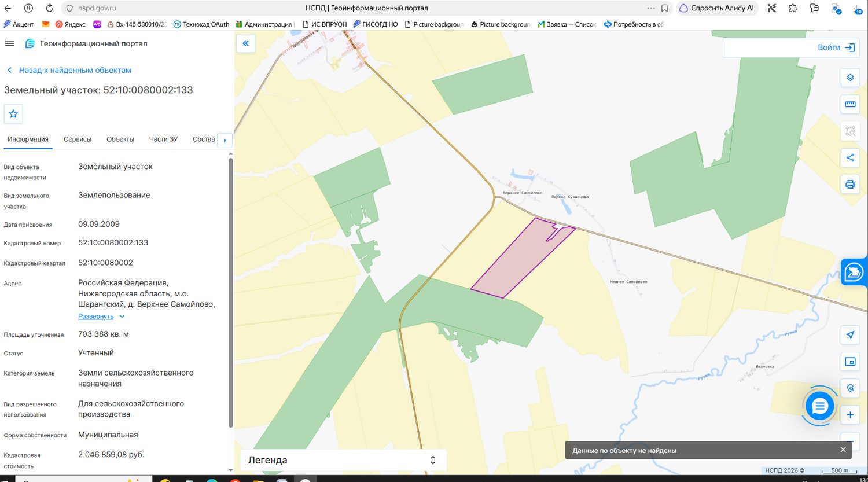The width and height of the screenshot is (868, 482).
Task: Expand the Легенда panel
Action: [x=343, y=461]
